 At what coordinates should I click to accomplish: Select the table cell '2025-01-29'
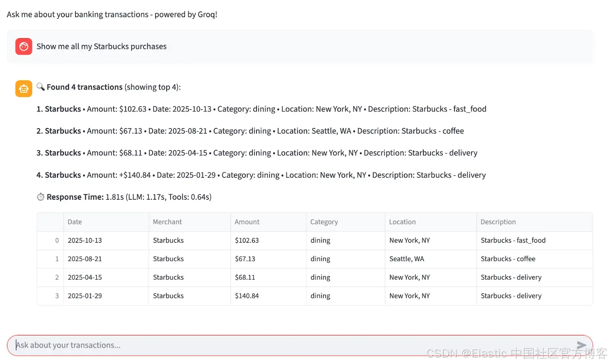106,296
